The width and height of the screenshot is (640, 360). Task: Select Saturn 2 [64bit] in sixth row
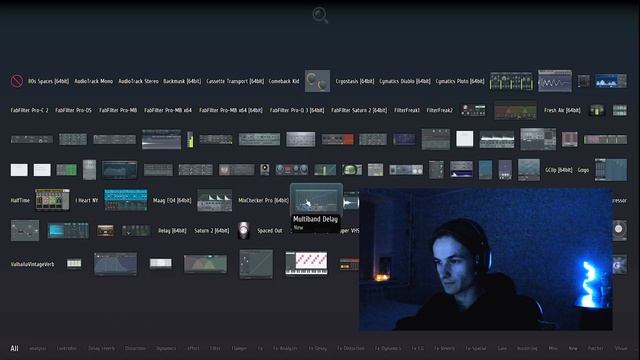tap(211, 231)
